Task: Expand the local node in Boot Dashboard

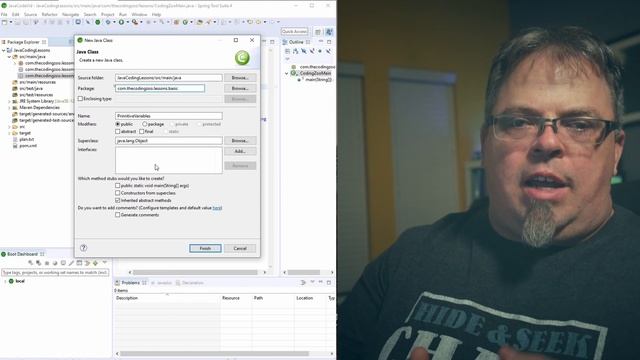Action: [5, 281]
